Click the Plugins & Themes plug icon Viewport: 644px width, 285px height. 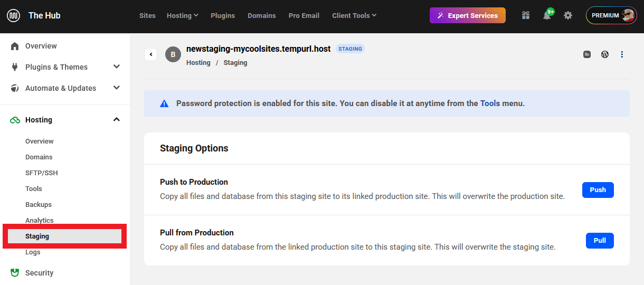click(15, 67)
